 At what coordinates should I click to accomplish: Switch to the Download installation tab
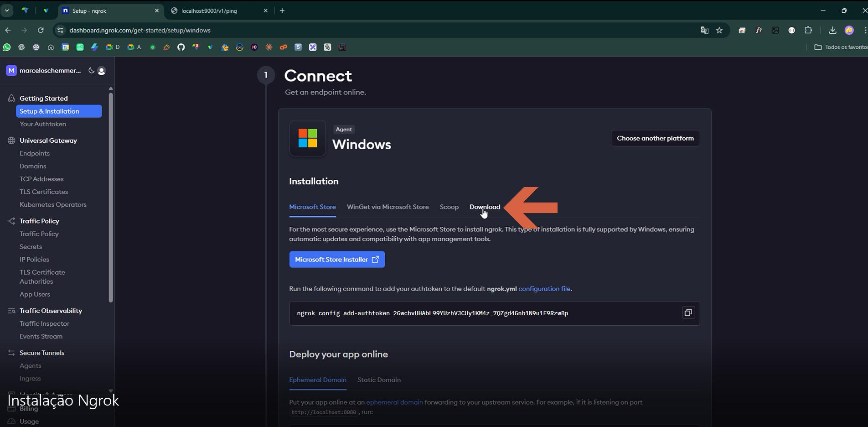(485, 207)
